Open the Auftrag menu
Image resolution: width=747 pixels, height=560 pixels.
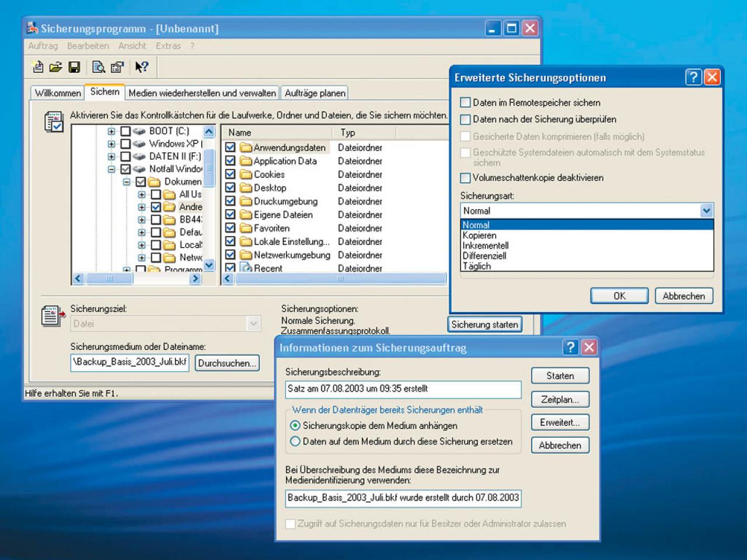coord(43,46)
